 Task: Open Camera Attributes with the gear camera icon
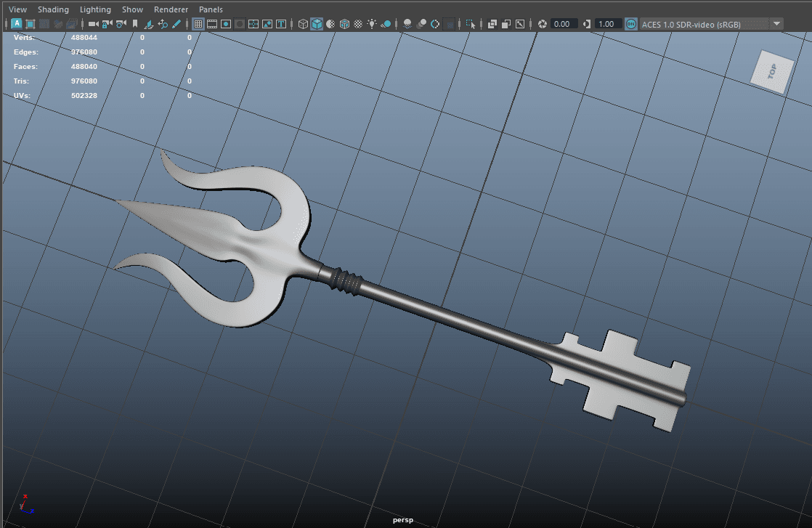click(121, 24)
